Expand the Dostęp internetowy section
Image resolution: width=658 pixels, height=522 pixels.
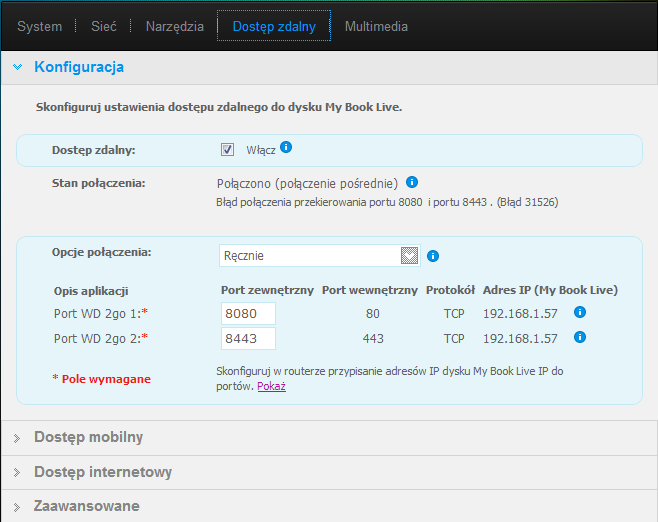329,472
